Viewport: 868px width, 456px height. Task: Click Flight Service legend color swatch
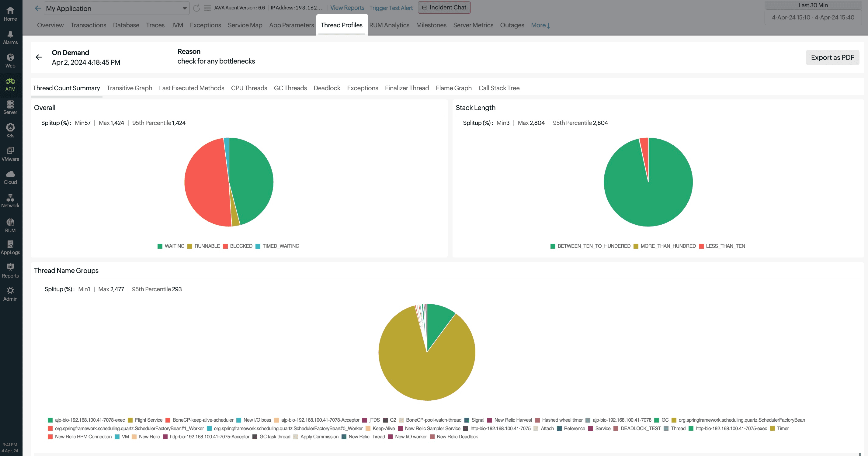coord(130,420)
